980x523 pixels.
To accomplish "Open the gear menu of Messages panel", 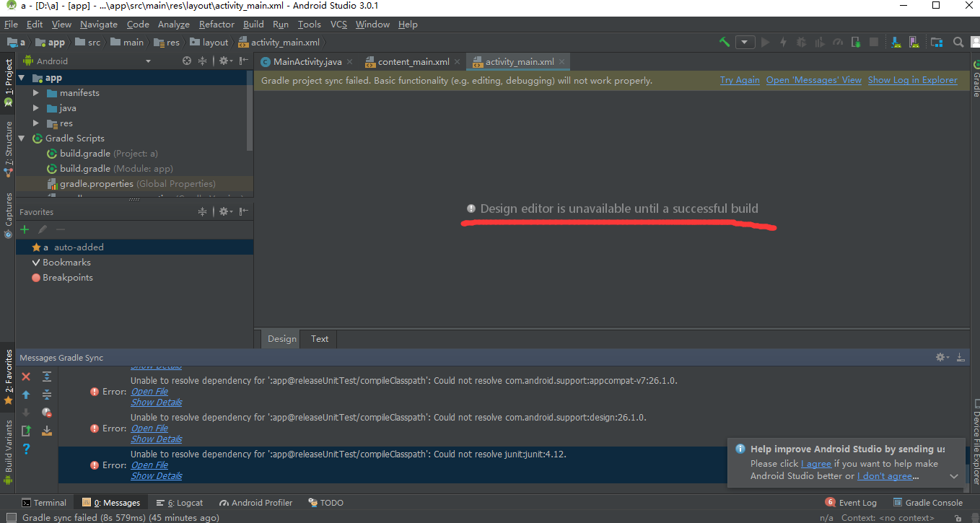I will pos(942,357).
